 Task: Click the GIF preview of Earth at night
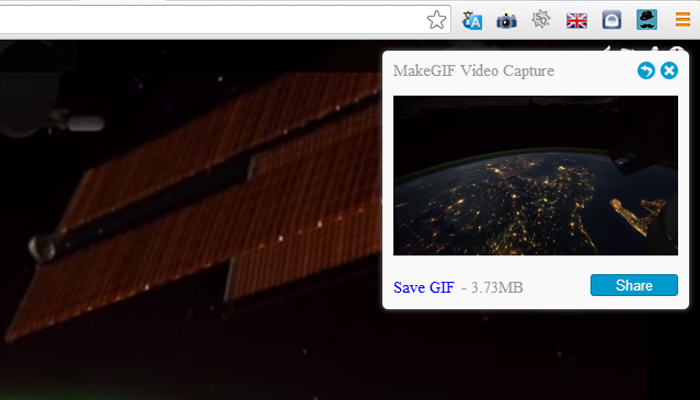(535, 175)
